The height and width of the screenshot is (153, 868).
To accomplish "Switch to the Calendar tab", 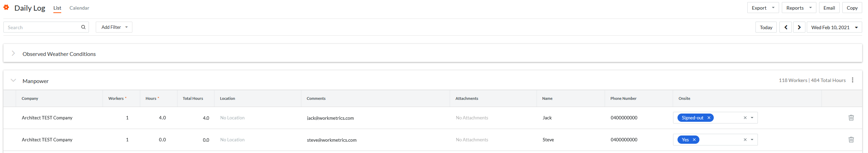I will coord(79,8).
